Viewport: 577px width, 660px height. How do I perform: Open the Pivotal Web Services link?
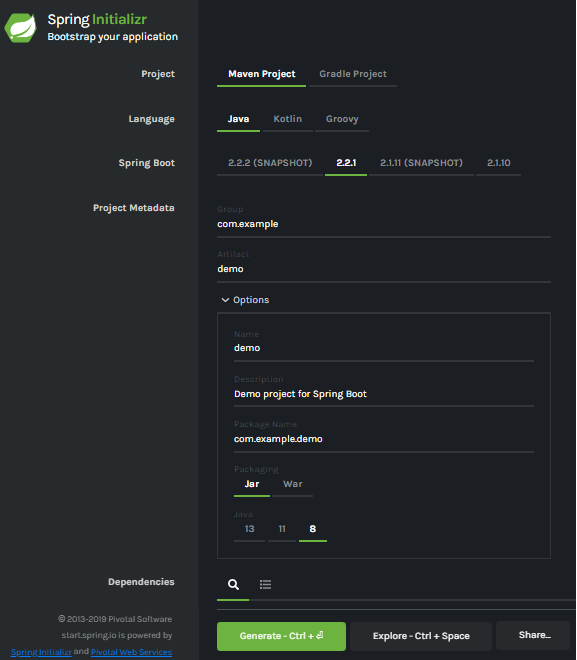pyautogui.click(x=131, y=652)
